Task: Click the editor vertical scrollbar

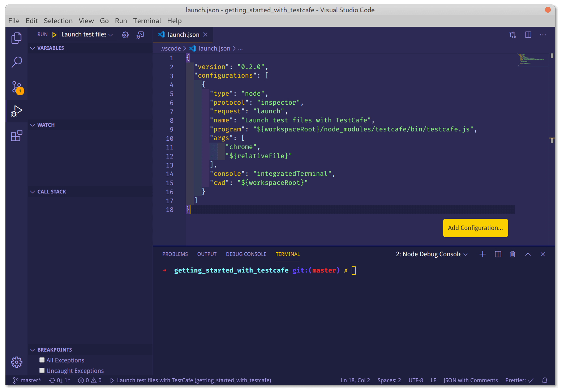Action: tap(552, 149)
